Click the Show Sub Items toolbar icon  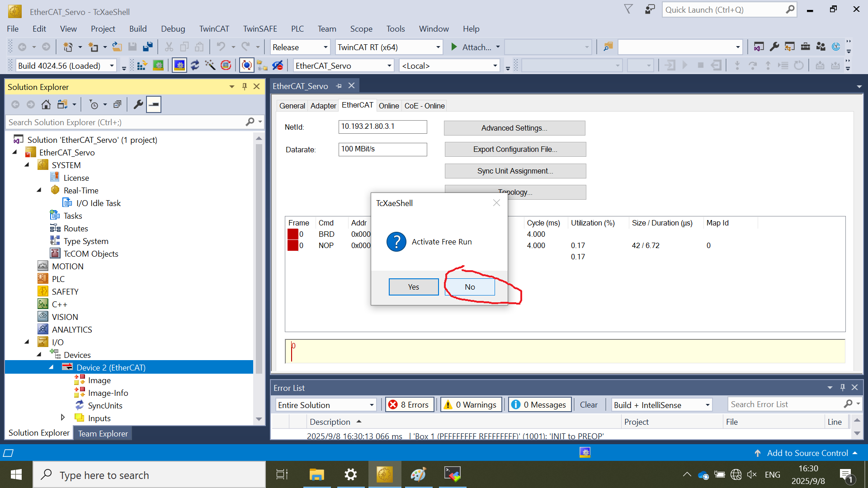click(x=262, y=66)
